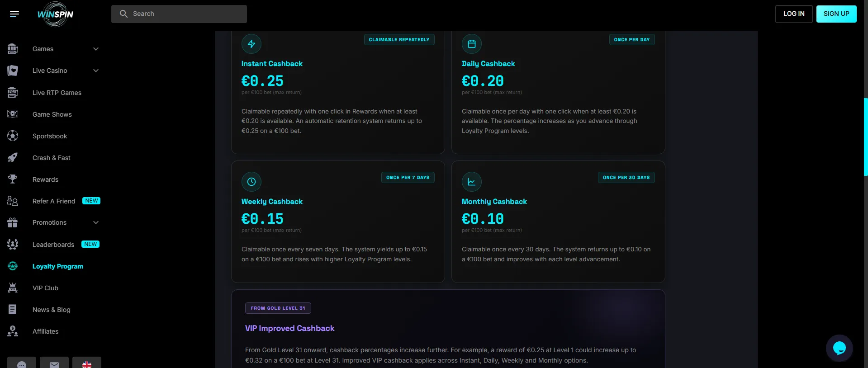The height and width of the screenshot is (368, 868).
Task: Click the VIP Club icon
Action: tap(13, 288)
